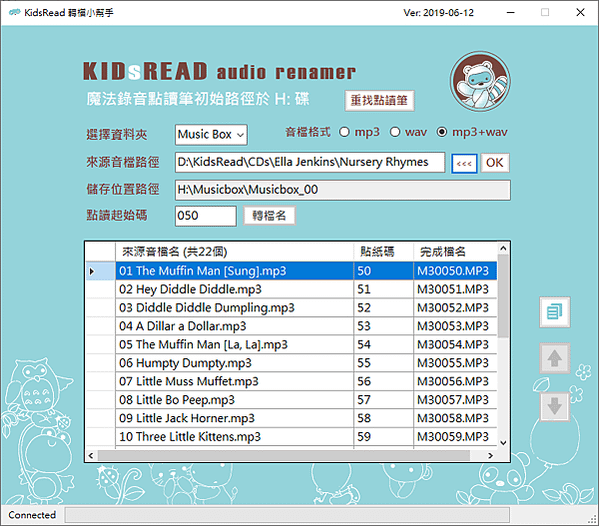Close the KidsRead window

pyautogui.click(x=580, y=13)
